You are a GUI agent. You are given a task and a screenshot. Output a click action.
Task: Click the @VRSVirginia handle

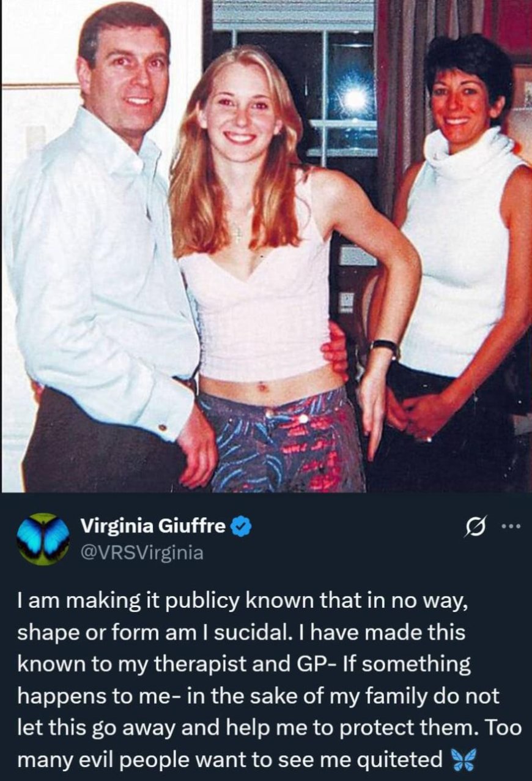[141, 553]
